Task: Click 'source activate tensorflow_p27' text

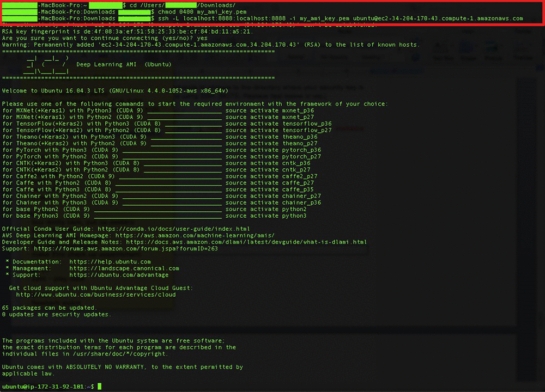Action: (278, 130)
